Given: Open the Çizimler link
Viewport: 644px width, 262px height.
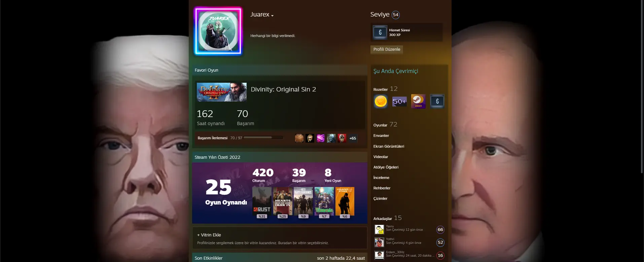Looking at the screenshot, I should click(381, 199).
